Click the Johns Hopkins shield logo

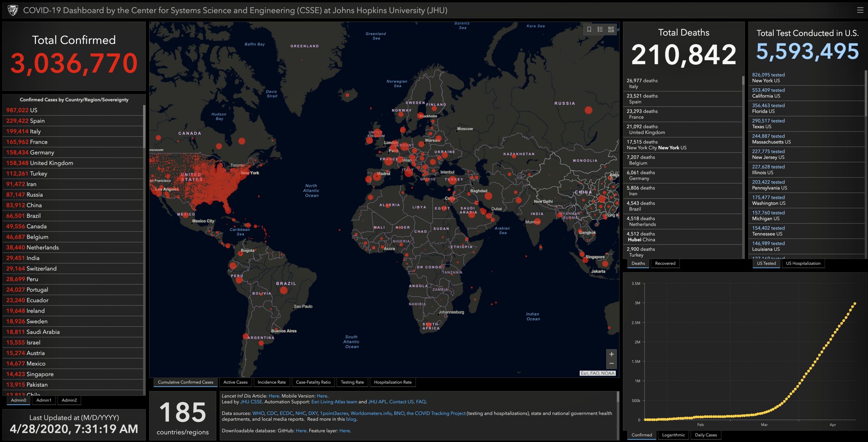13,10
